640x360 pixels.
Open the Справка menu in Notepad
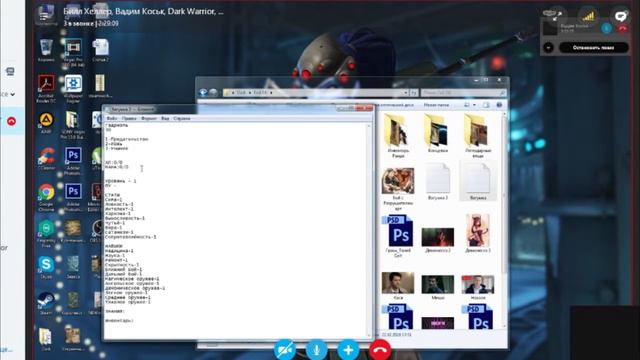tap(182, 118)
